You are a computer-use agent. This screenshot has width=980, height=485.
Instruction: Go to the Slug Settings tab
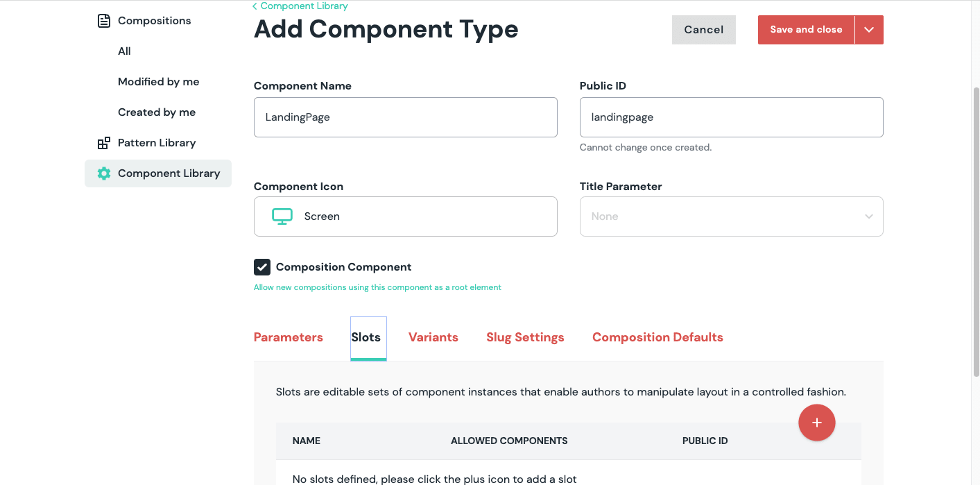pos(525,337)
